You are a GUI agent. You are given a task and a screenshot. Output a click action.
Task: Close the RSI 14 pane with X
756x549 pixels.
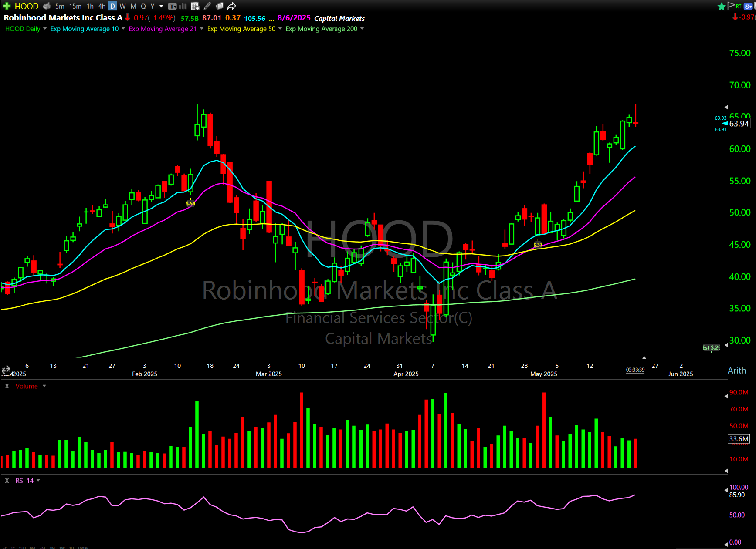[x=7, y=481]
